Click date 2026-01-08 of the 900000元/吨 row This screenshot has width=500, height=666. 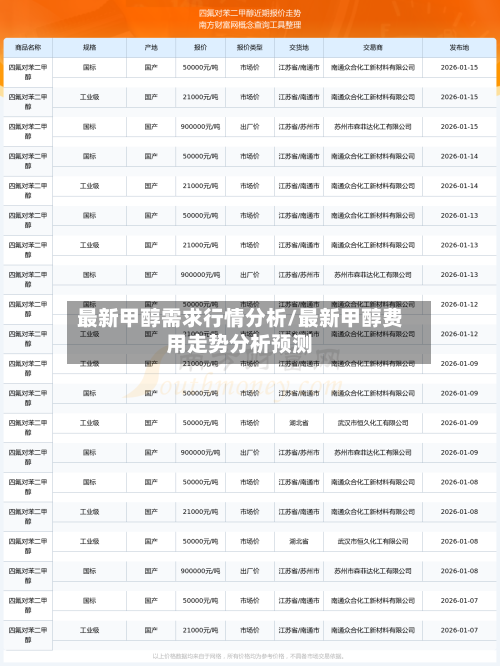459,571
